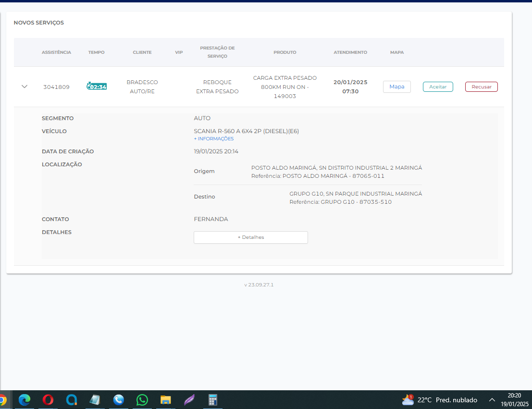Image resolution: width=532 pixels, height=409 pixels.
Task: Click the Google Chrome taskbar icon
Action: click(x=2, y=399)
